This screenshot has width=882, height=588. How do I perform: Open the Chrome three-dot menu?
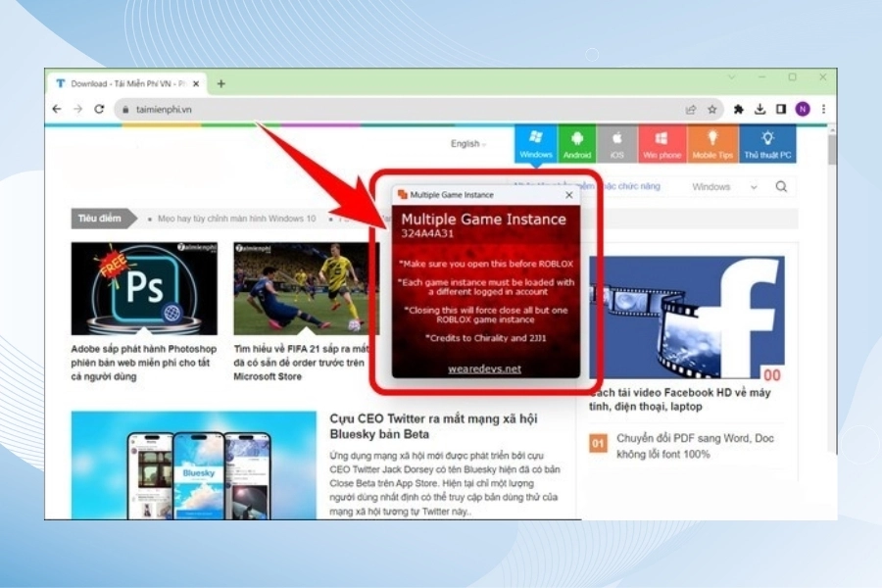tap(823, 109)
